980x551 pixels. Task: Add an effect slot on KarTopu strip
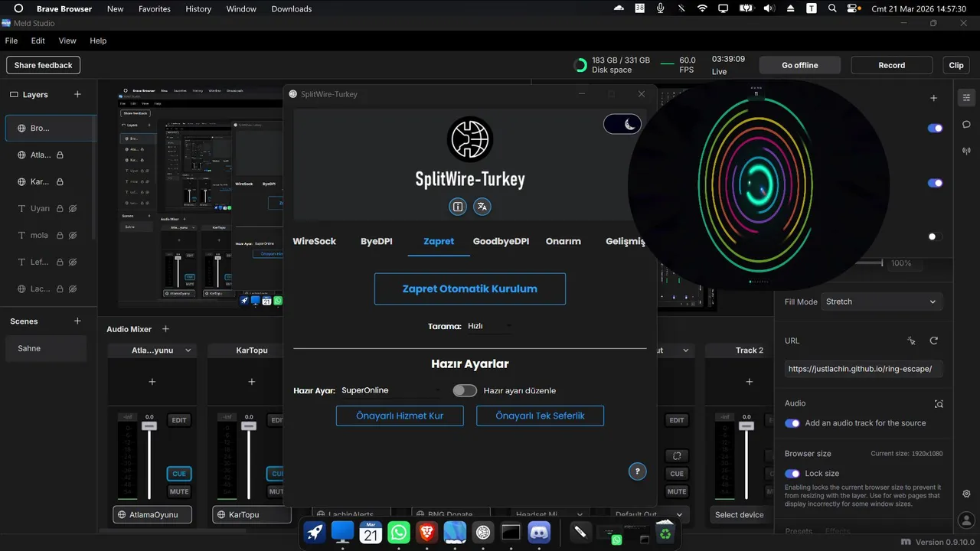pyautogui.click(x=251, y=381)
